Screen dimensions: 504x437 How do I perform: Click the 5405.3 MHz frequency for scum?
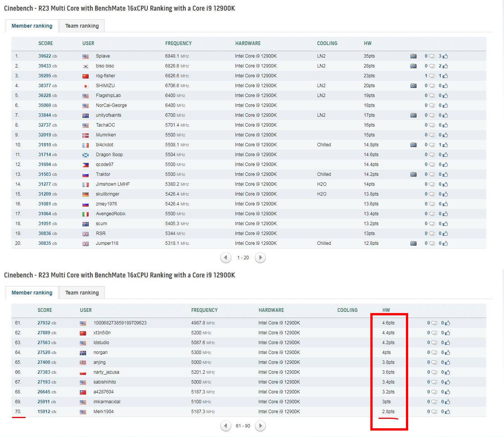click(x=177, y=224)
